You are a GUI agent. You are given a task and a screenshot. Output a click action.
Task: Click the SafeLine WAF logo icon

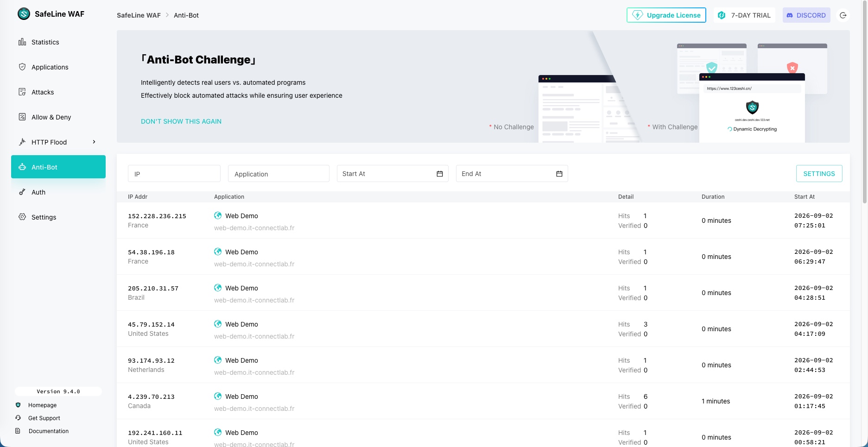coord(24,14)
